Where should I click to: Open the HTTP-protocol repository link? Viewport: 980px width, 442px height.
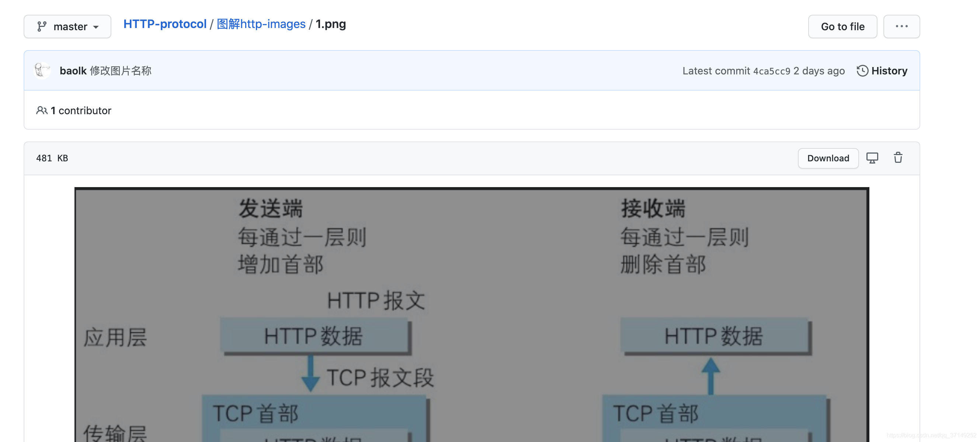[165, 24]
